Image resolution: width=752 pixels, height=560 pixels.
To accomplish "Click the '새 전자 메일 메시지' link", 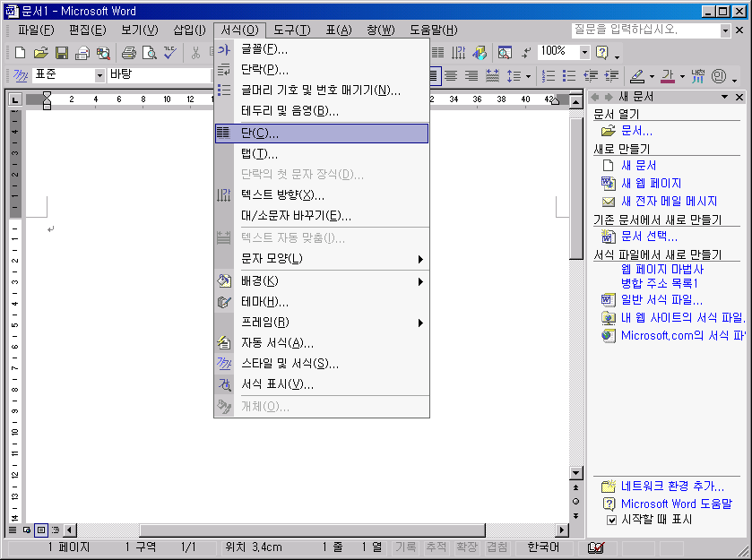I will tap(669, 202).
